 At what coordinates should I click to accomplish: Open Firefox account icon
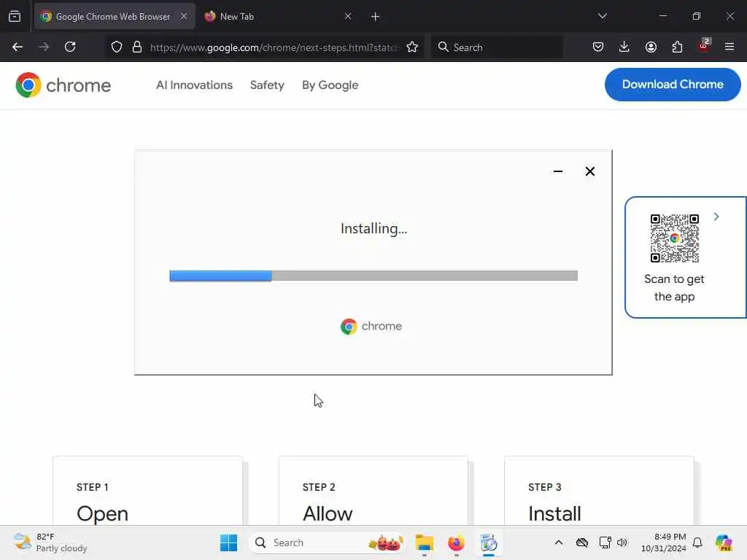[651, 47]
